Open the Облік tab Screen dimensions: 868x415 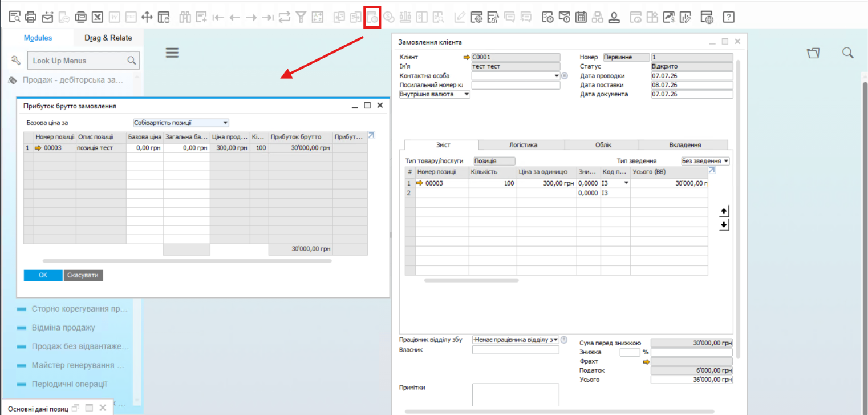[x=603, y=145]
